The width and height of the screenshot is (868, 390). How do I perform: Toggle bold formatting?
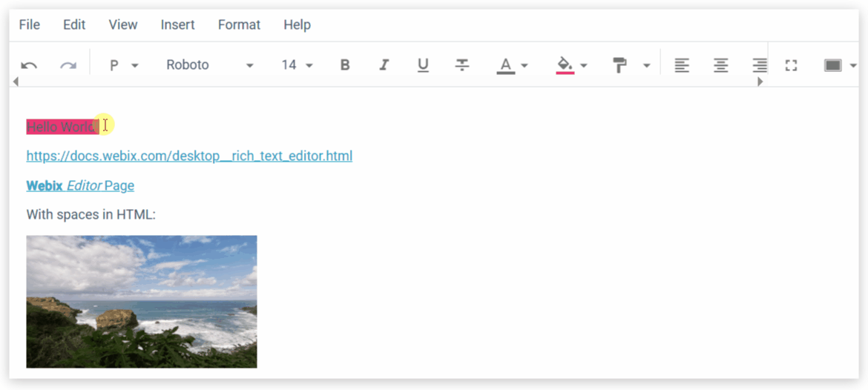[x=345, y=65]
